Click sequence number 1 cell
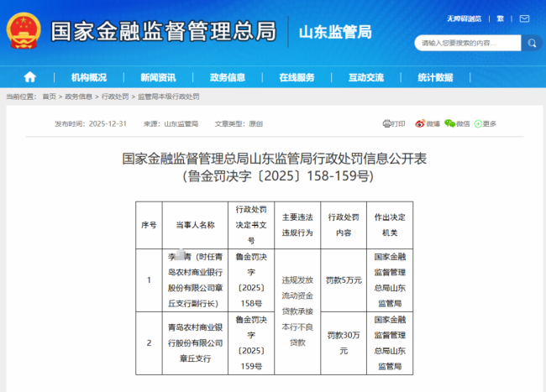Screen dimensions: 546x392 pyautogui.click(x=149, y=280)
